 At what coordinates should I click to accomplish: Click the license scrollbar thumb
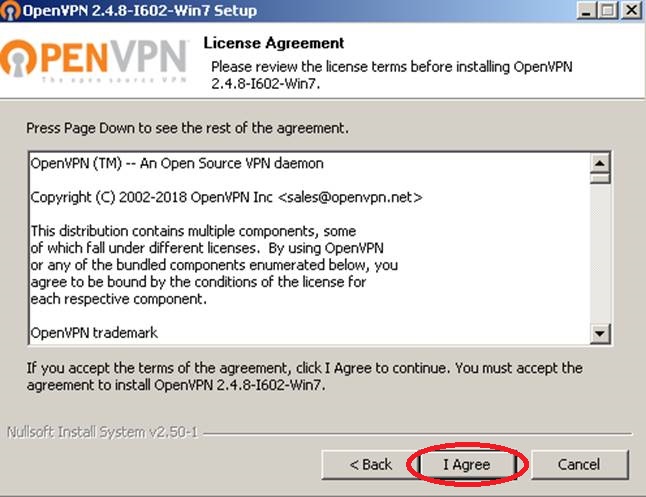tap(600, 178)
